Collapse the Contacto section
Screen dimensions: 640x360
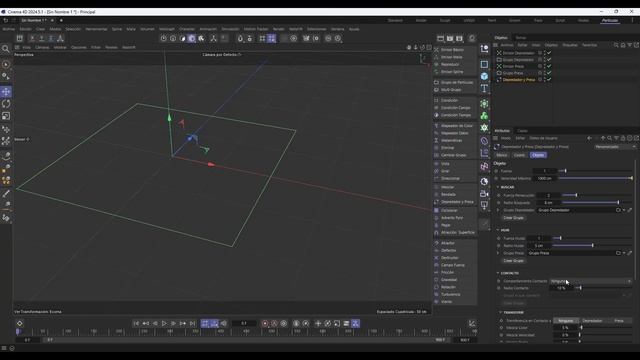tap(498, 273)
